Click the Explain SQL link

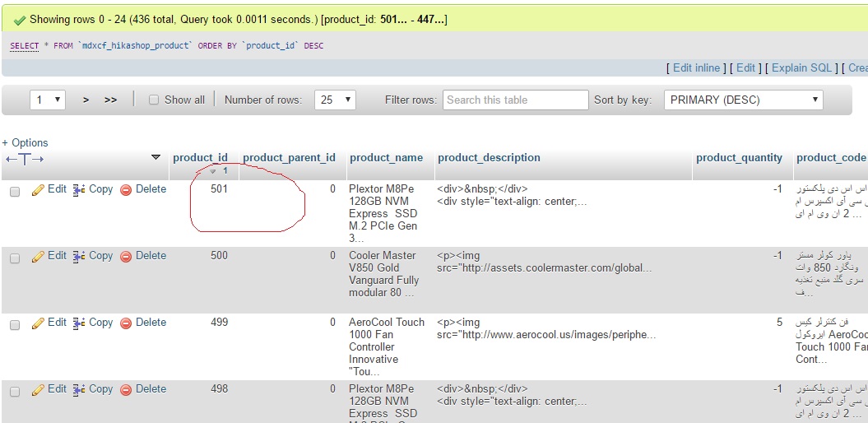point(801,68)
